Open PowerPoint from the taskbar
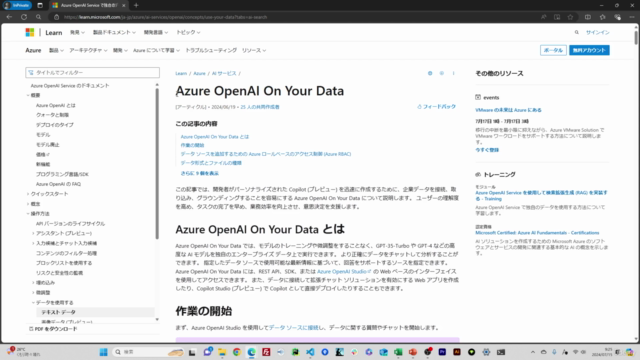Screen dimensions: 640x360 (x=413, y=352)
